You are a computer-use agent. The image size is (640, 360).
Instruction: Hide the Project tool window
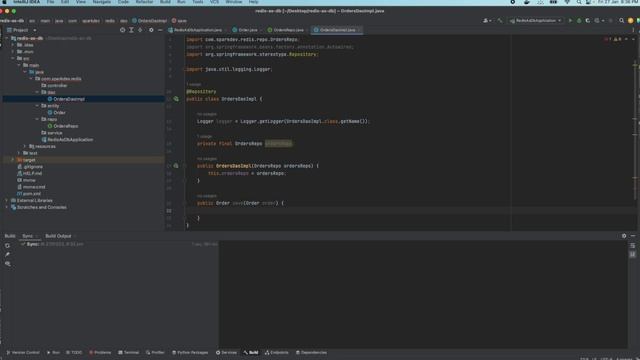click(x=160, y=30)
